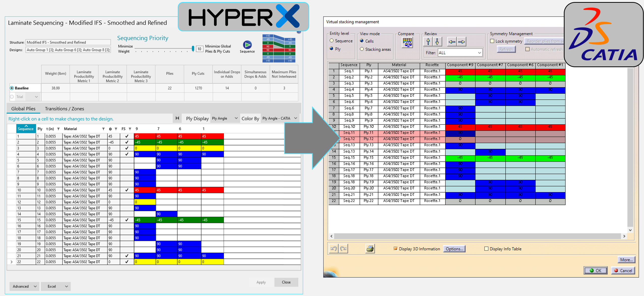Toggle Display 3D Information checkbox
644x296 pixels.
395,249
